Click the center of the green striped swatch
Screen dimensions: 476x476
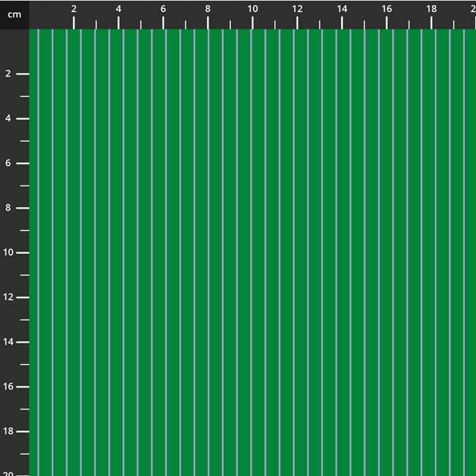click(252, 252)
